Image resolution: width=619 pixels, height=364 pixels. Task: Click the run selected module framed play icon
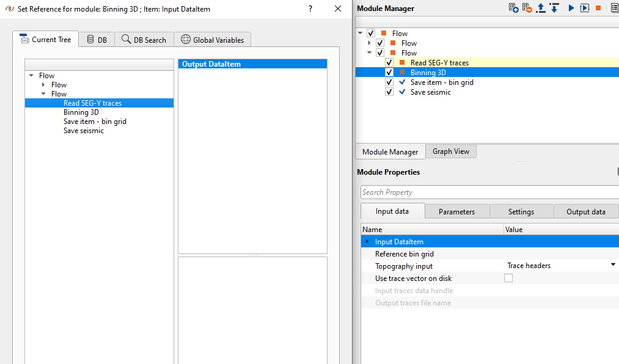[585, 8]
